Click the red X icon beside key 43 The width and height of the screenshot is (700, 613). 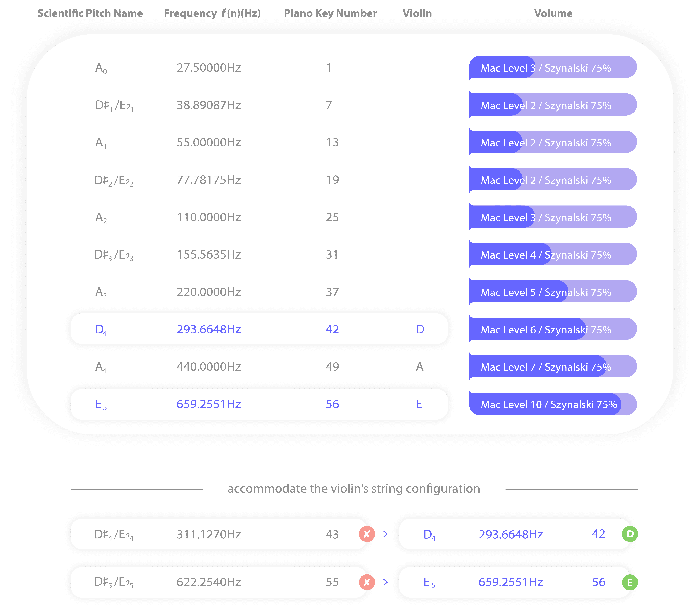pyautogui.click(x=367, y=534)
